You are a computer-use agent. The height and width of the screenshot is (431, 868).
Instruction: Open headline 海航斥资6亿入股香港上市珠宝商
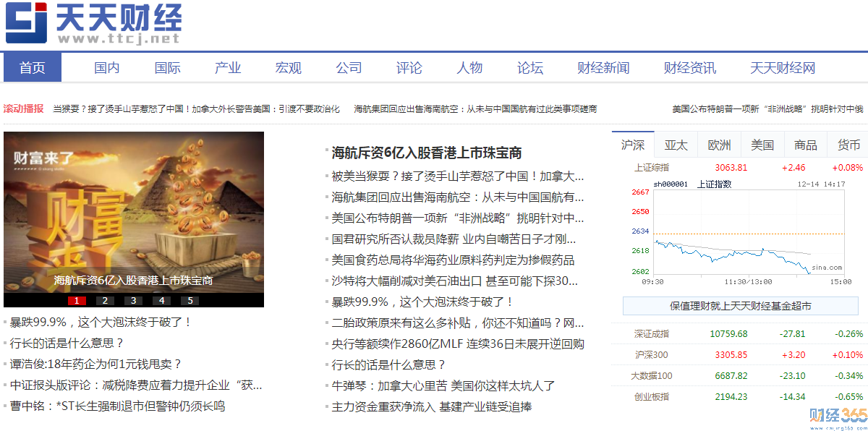coord(427,153)
